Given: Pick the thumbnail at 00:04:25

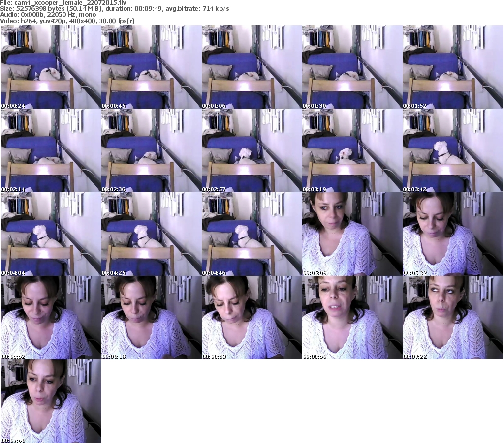Looking at the screenshot, I should 152,234.
